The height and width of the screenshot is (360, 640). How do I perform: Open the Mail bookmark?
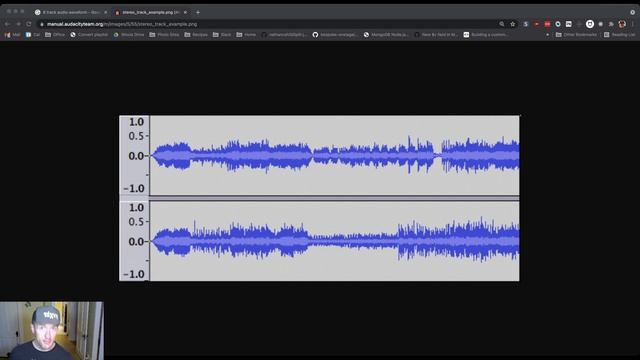pyautogui.click(x=12, y=35)
